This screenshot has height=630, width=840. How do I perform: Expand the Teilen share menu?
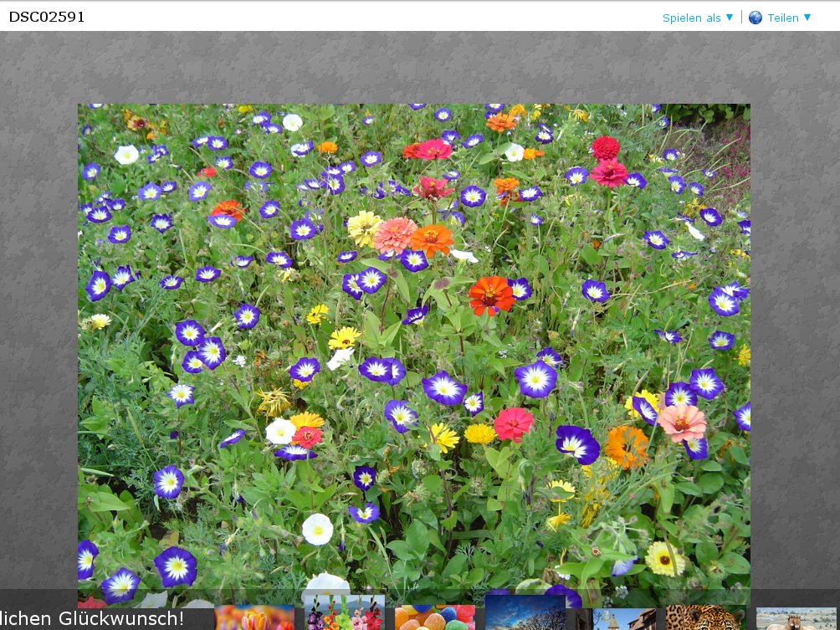[x=783, y=18]
